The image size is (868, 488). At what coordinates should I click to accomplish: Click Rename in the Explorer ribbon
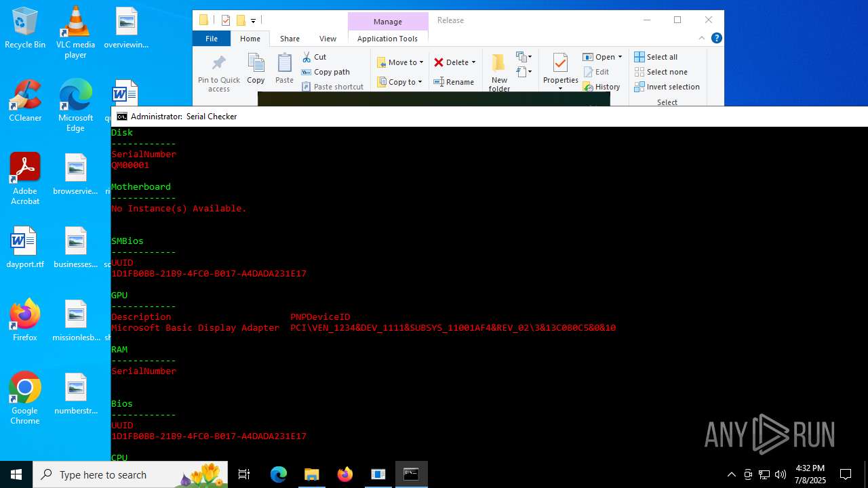(x=454, y=82)
